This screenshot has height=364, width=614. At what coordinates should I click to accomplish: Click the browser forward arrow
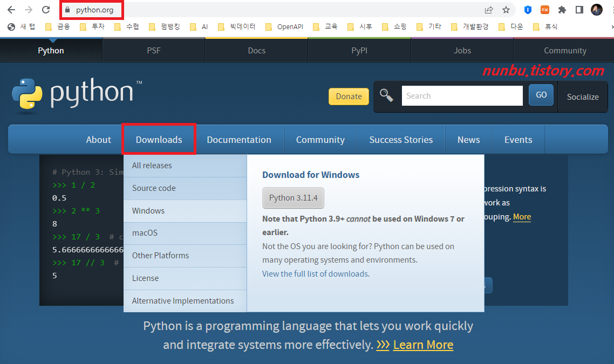point(29,10)
